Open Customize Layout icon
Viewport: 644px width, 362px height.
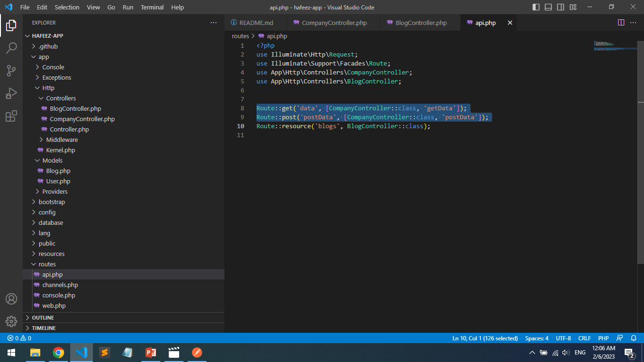[x=573, y=7]
